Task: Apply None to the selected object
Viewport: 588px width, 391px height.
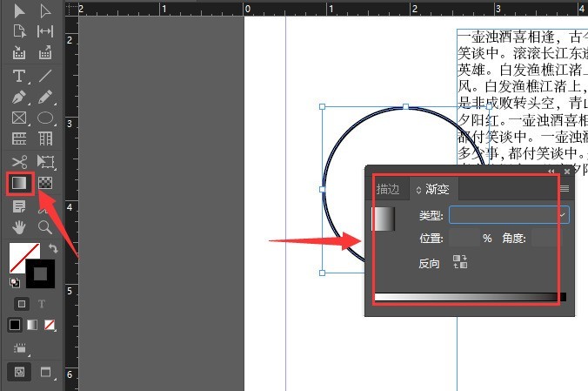Action: [x=51, y=325]
